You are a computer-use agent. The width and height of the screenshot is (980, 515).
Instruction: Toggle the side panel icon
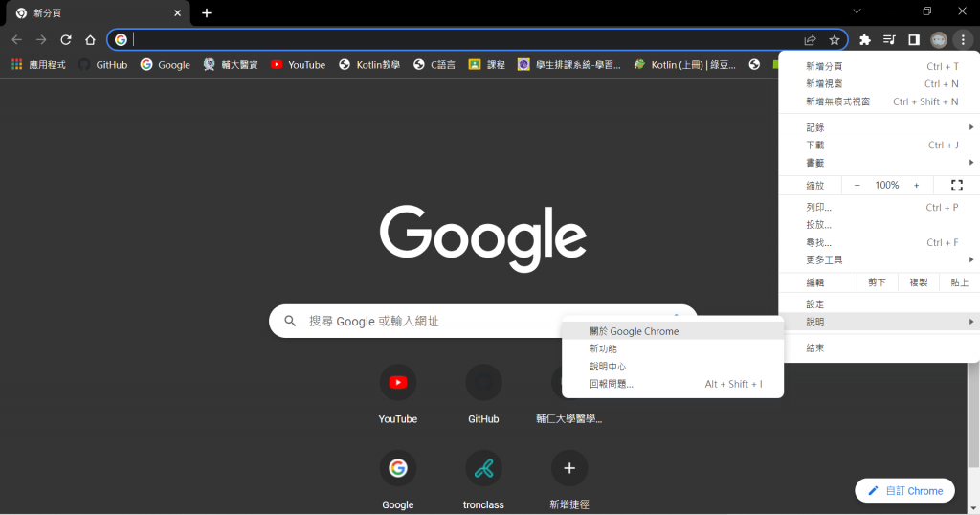pyautogui.click(x=914, y=40)
